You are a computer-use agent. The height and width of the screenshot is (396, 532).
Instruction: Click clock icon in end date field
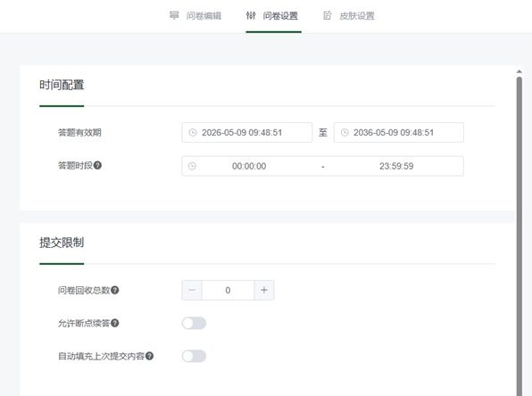pyautogui.click(x=345, y=133)
